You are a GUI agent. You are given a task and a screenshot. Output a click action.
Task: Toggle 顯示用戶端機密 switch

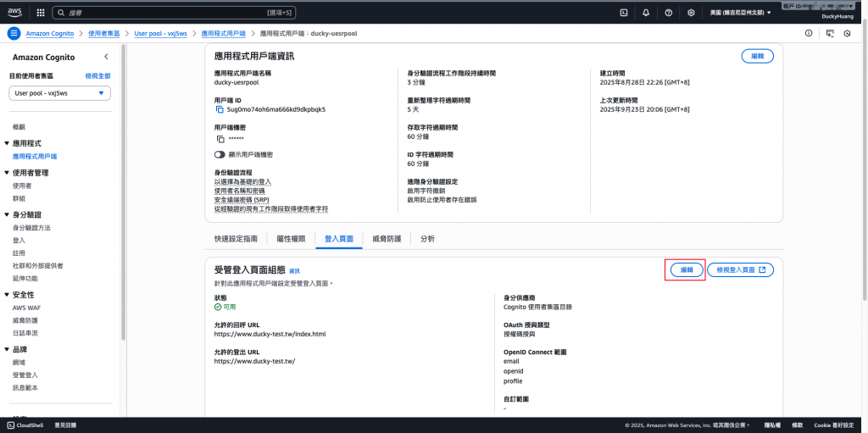point(220,154)
